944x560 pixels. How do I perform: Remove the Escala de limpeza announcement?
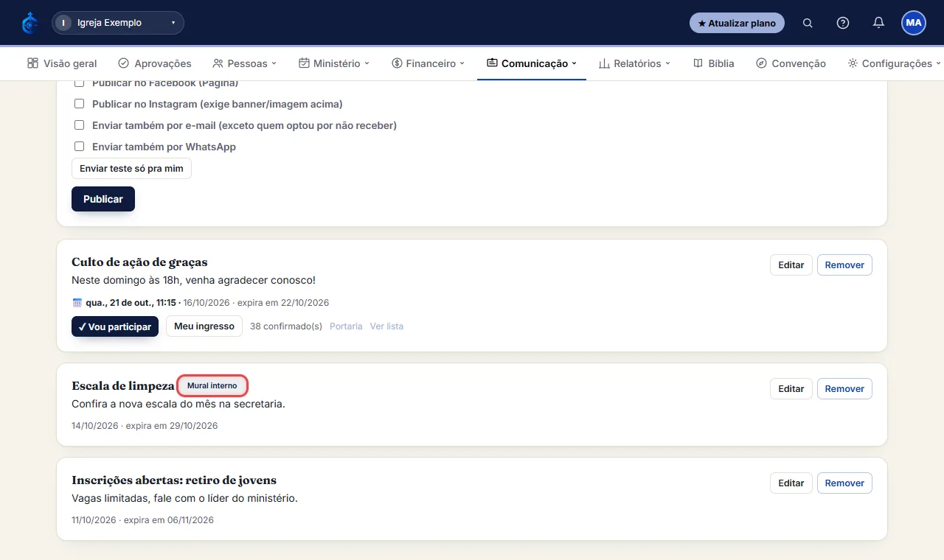(844, 389)
